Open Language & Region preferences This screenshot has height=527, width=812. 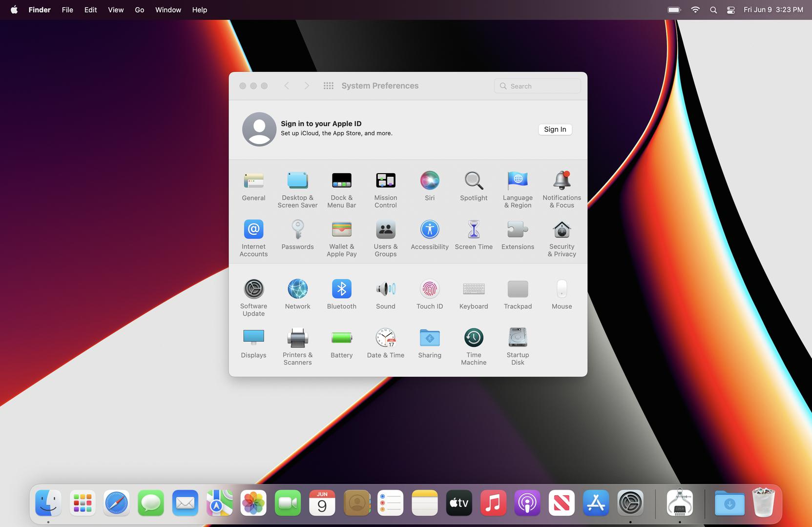(518, 190)
